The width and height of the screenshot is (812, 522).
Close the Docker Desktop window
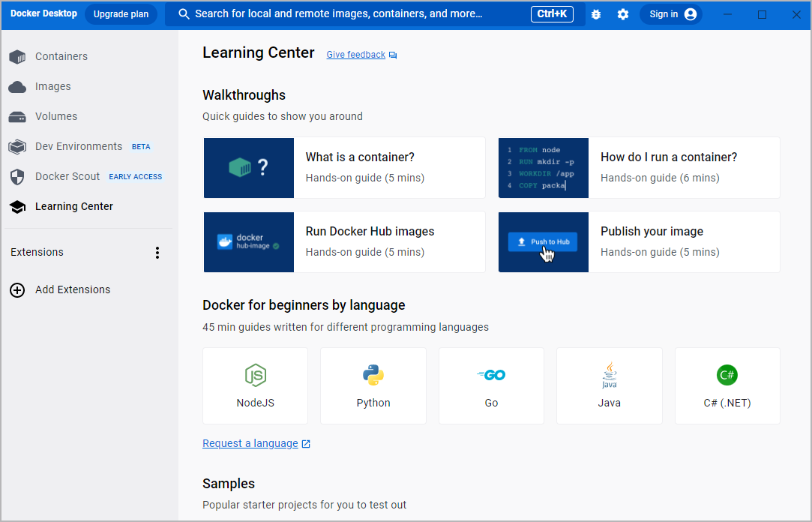(x=796, y=14)
